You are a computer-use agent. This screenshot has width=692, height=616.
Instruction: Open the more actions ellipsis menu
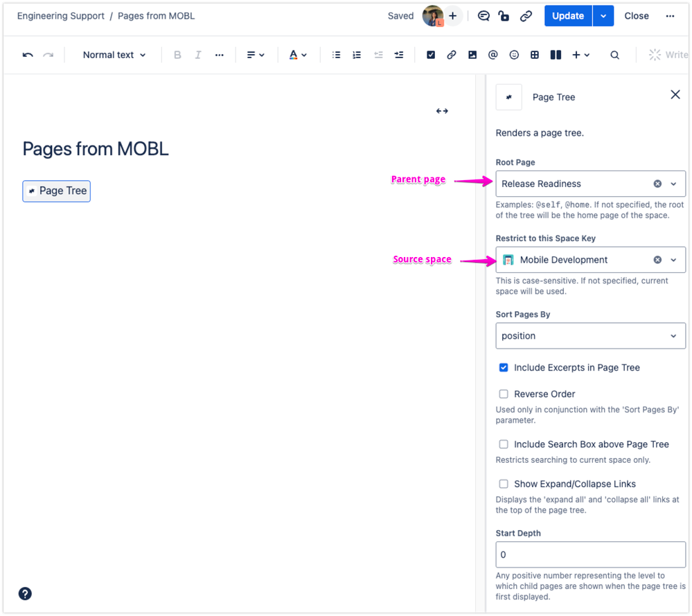(670, 15)
